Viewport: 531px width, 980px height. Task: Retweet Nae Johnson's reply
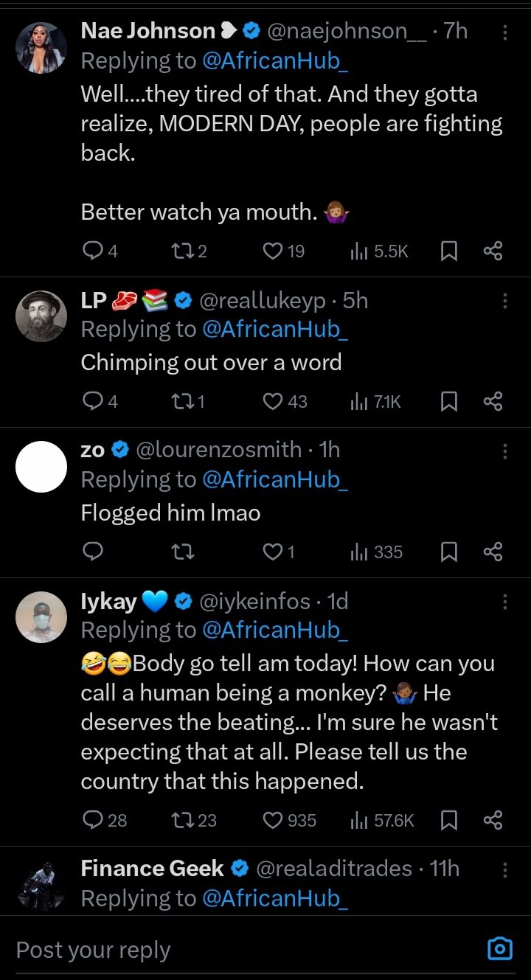[178, 251]
